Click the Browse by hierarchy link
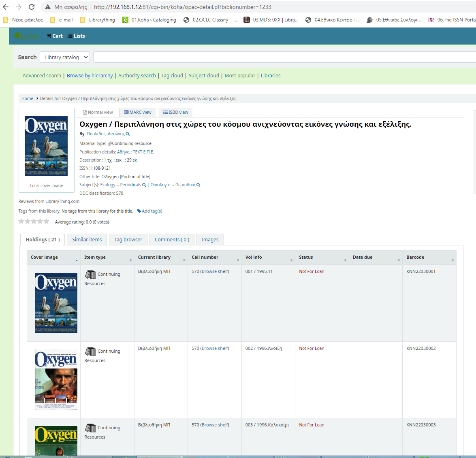 pyautogui.click(x=90, y=76)
